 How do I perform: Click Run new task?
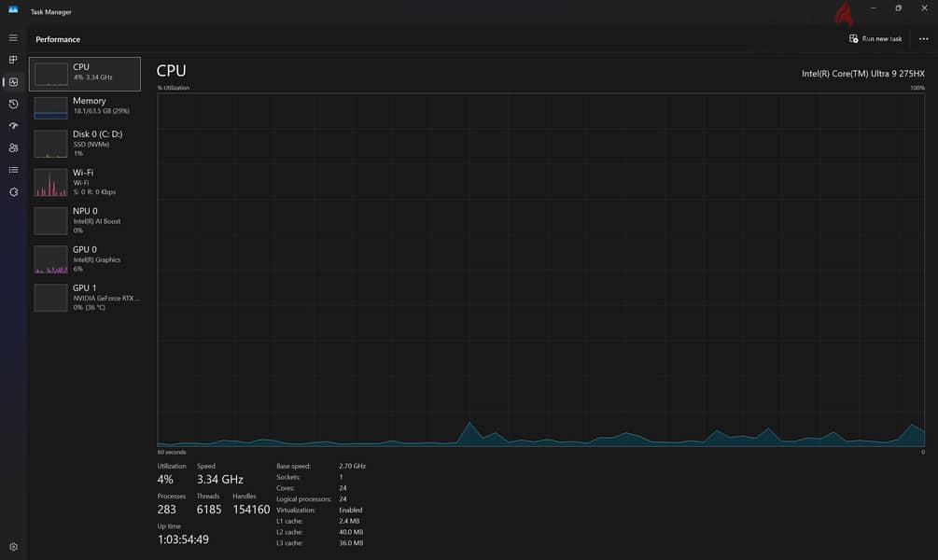[875, 39]
